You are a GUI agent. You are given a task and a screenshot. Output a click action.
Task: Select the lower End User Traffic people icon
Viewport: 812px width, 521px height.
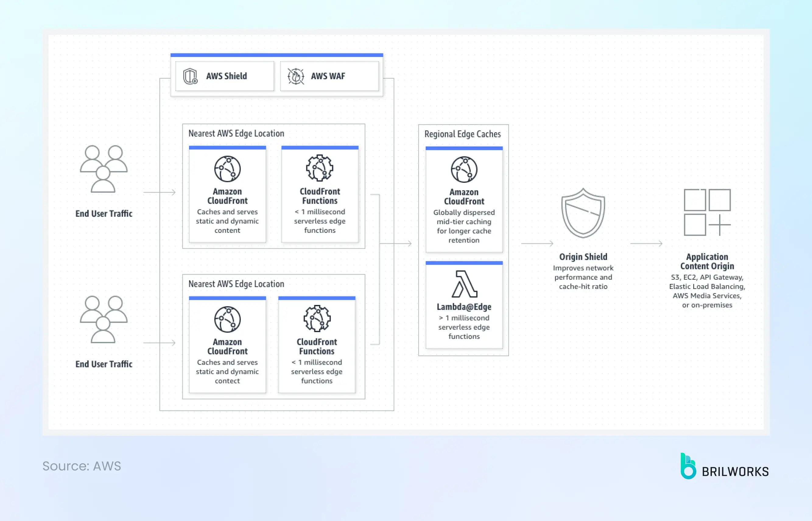tap(104, 320)
